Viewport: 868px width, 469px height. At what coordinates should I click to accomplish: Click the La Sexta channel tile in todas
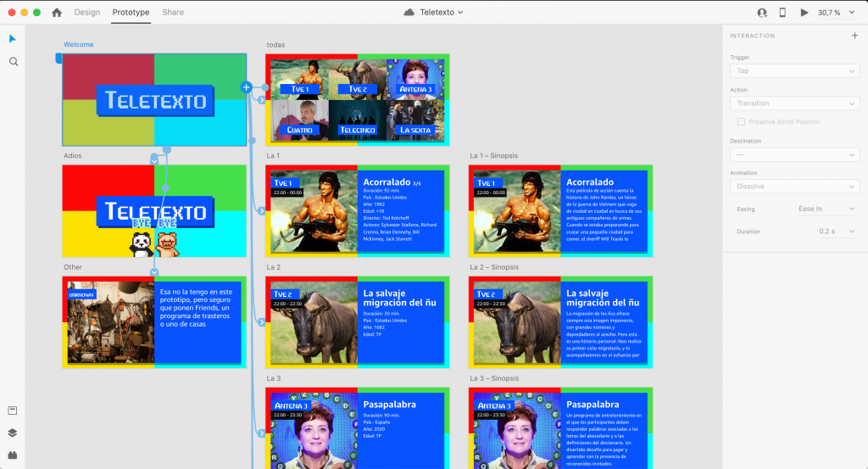tap(415, 120)
